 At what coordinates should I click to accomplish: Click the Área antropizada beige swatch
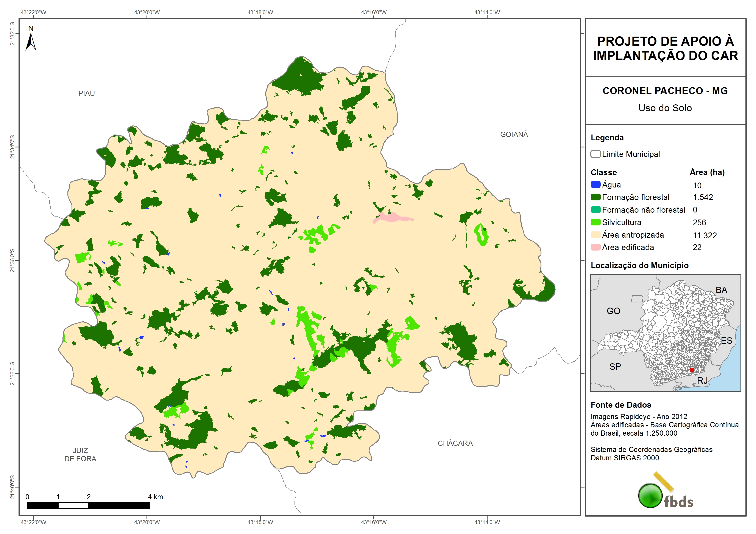[595, 235]
